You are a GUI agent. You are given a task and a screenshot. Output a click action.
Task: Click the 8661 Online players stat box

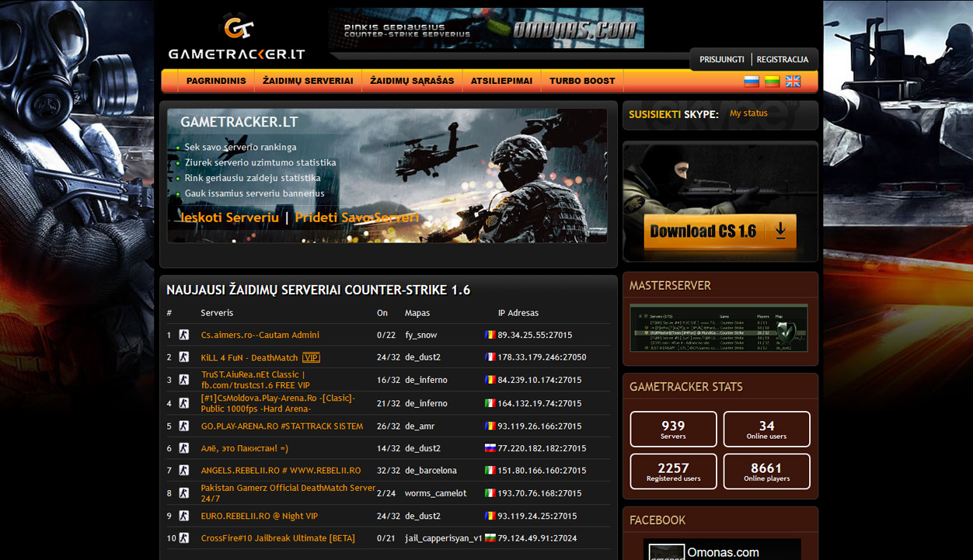766,471
